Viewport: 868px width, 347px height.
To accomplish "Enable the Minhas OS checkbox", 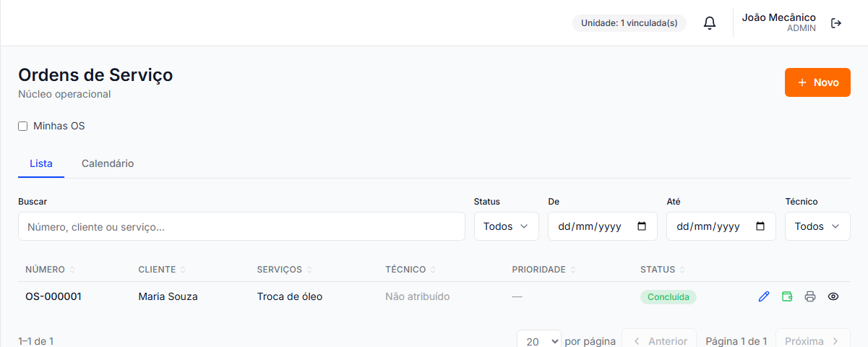I will (x=23, y=127).
